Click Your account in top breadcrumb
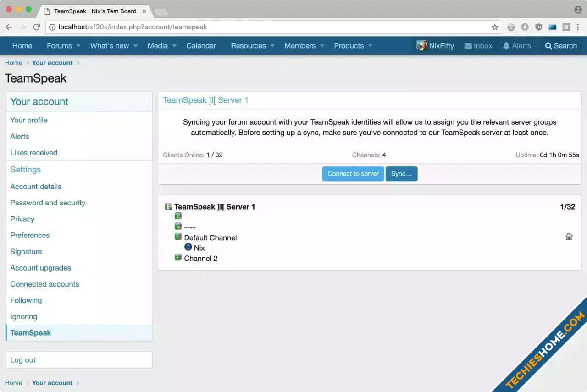Viewport: 587px width, 392px height. 52,63
